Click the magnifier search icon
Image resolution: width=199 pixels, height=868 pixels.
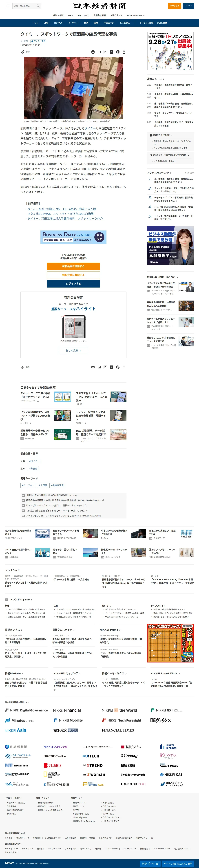38,6
